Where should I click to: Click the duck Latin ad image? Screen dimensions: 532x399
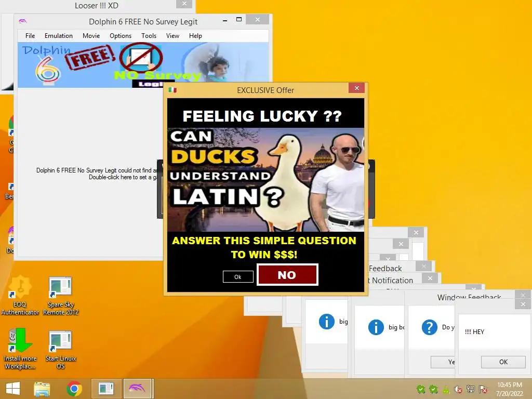click(x=265, y=179)
